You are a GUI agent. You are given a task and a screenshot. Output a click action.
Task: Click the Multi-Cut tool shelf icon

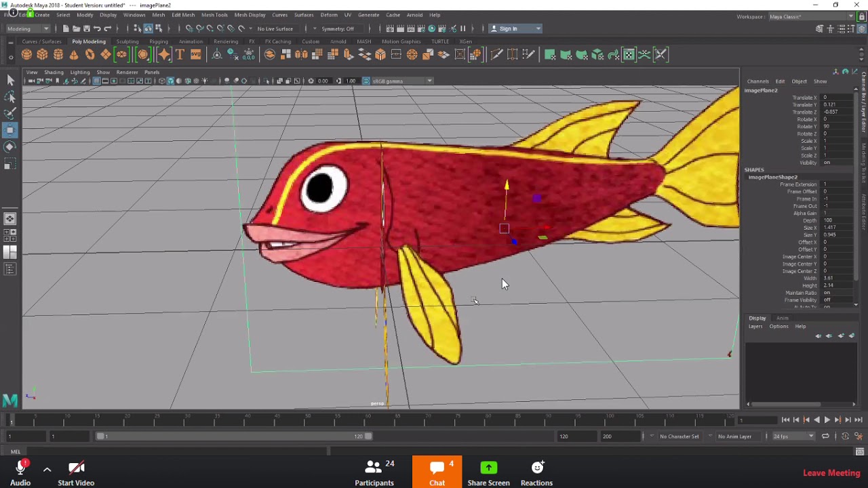(x=496, y=55)
